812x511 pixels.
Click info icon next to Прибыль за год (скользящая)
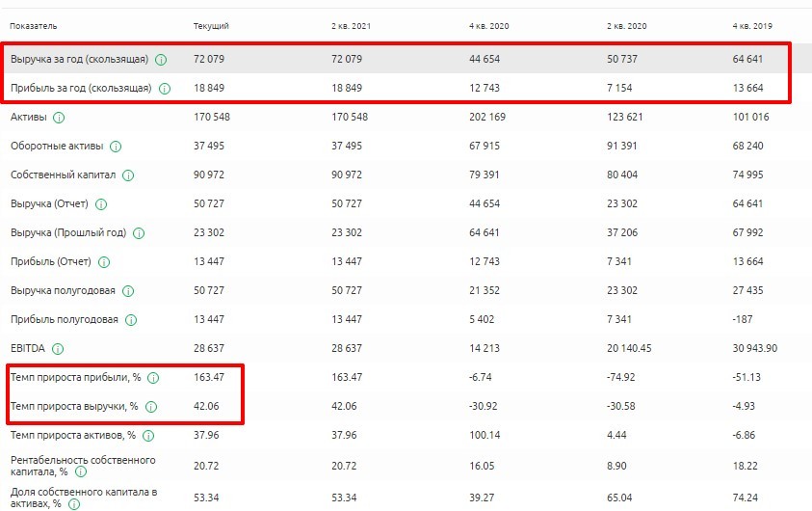tap(164, 89)
